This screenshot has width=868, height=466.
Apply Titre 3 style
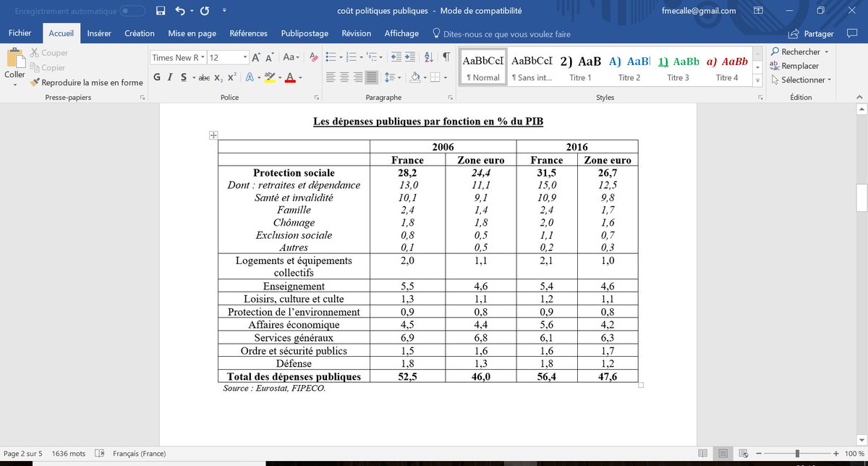tap(678, 68)
